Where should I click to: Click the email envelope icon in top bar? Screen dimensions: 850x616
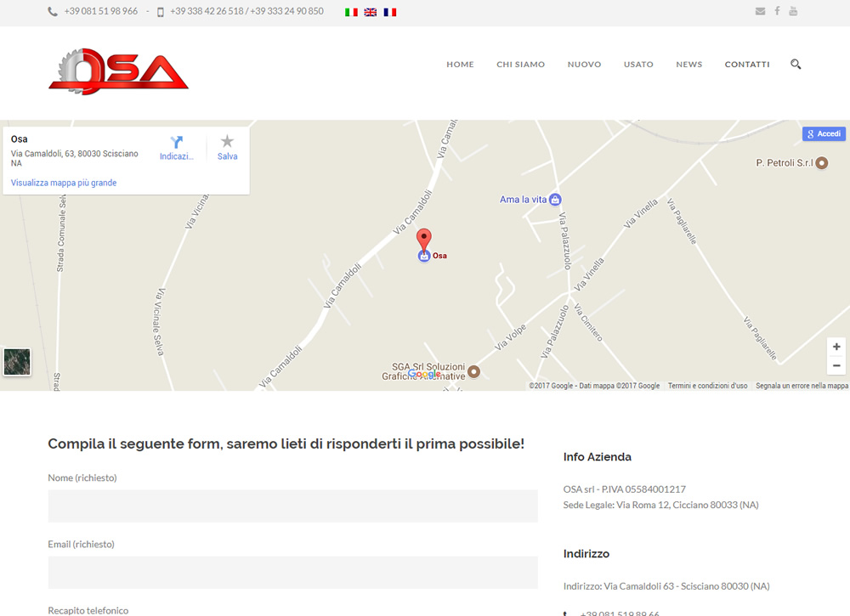[x=760, y=11]
